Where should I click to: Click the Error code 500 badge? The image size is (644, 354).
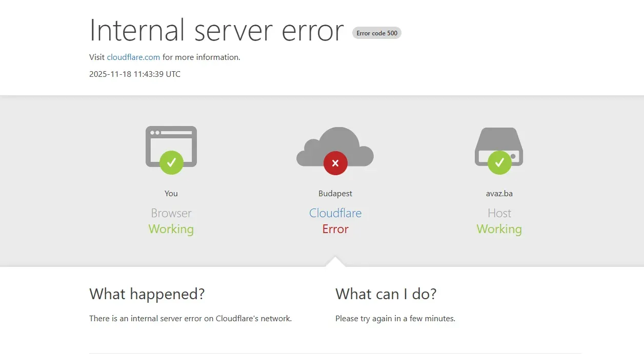click(x=377, y=33)
